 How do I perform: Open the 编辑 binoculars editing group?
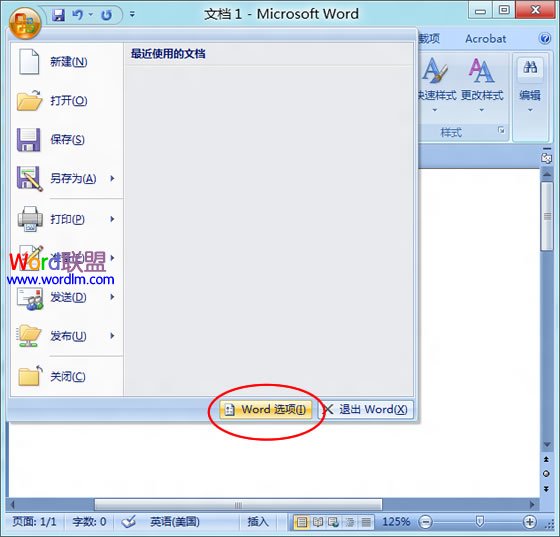coord(530,86)
